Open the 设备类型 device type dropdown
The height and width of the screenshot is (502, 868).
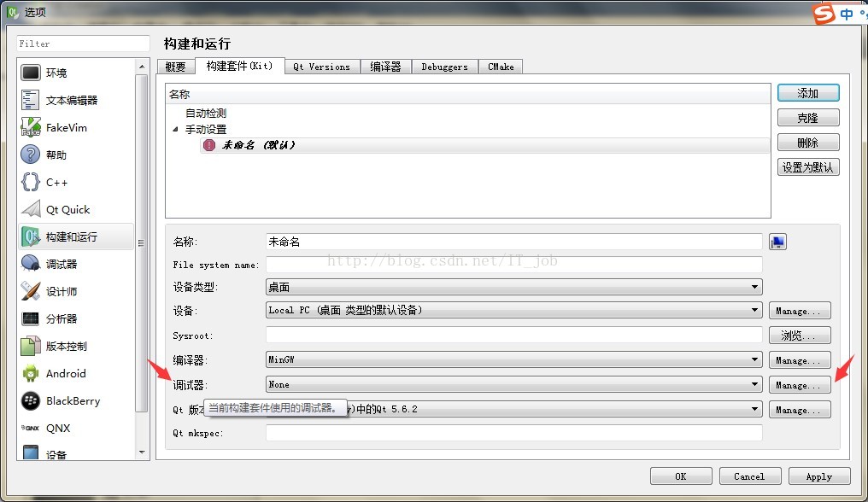(x=513, y=287)
